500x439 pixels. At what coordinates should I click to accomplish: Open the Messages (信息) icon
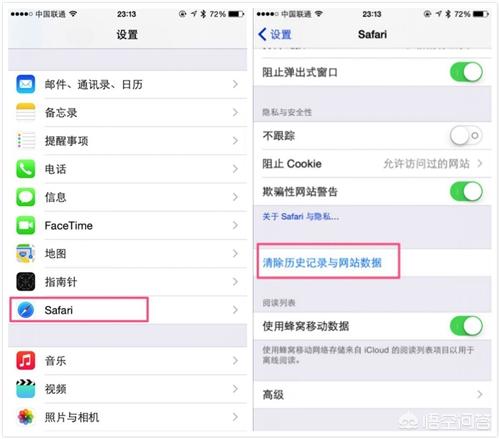point(26,197)
